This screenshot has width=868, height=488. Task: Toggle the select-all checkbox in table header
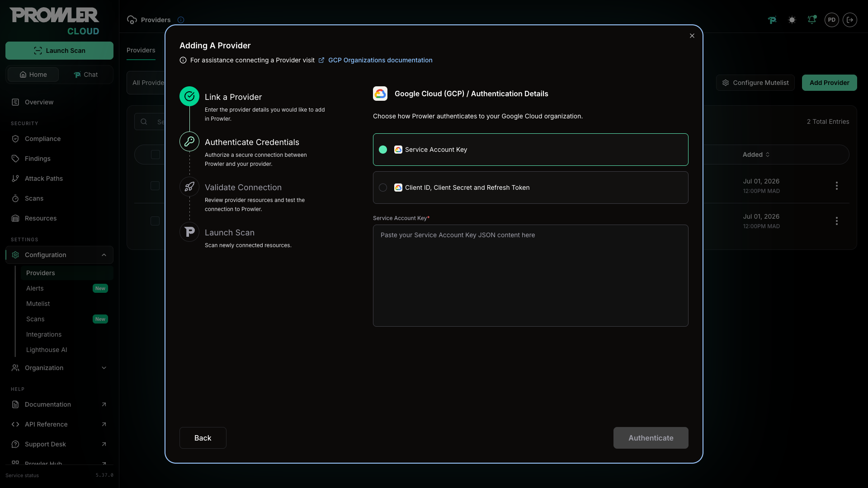(x=156, y=155)
